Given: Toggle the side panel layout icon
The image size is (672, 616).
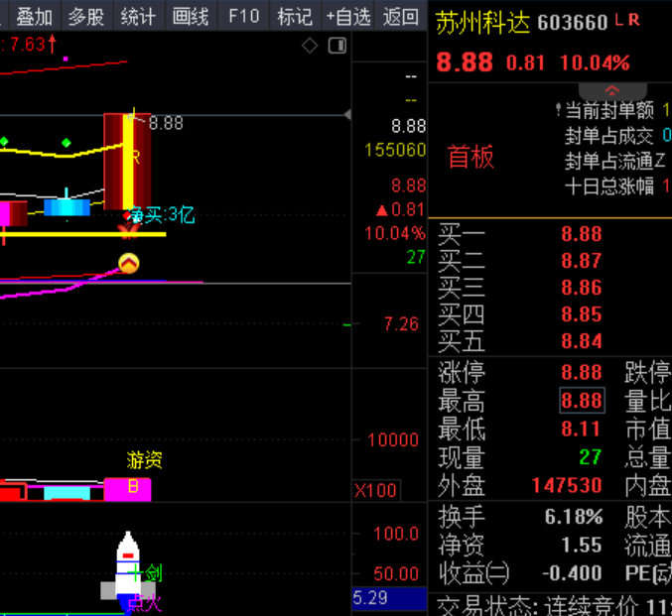Looking at the screenshot, I should point(337,46).
